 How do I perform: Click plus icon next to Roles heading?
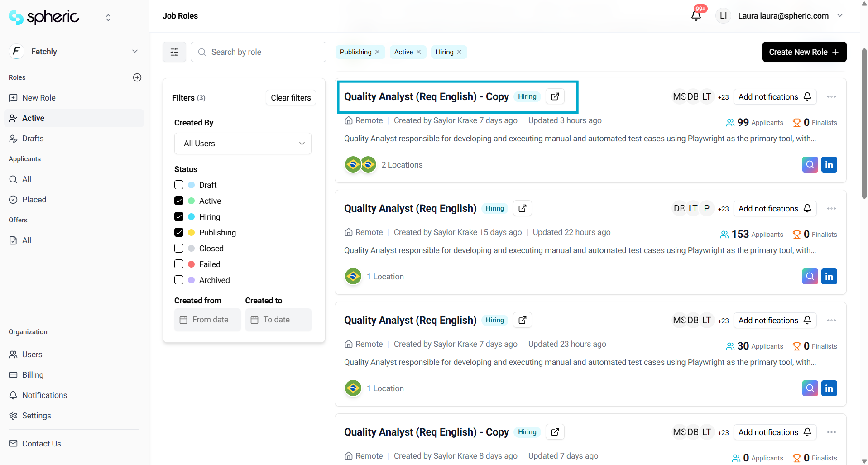(x=137, y=77)
